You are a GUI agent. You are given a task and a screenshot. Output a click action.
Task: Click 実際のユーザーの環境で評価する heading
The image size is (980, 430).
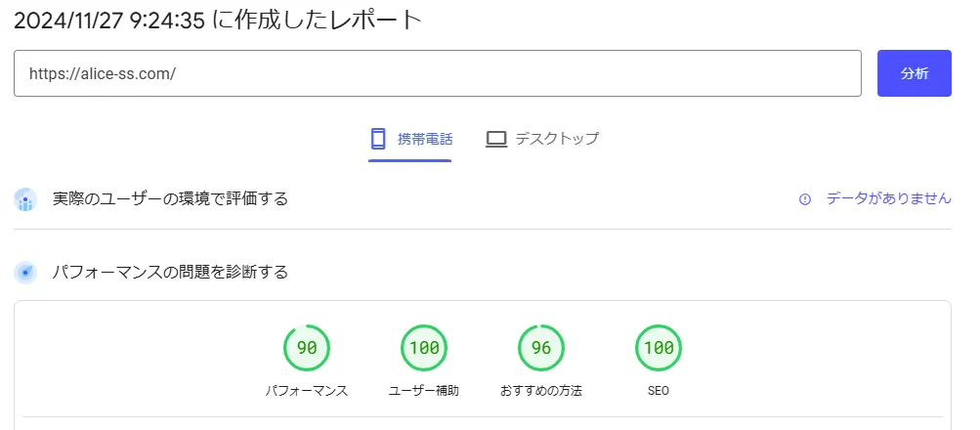tap(170, 198)
